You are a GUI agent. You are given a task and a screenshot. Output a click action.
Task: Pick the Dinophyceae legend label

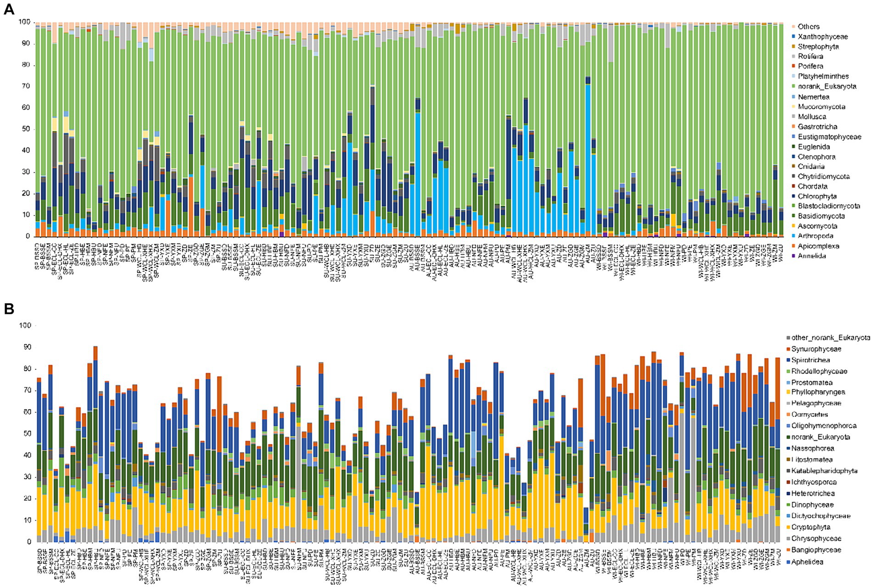812,505
